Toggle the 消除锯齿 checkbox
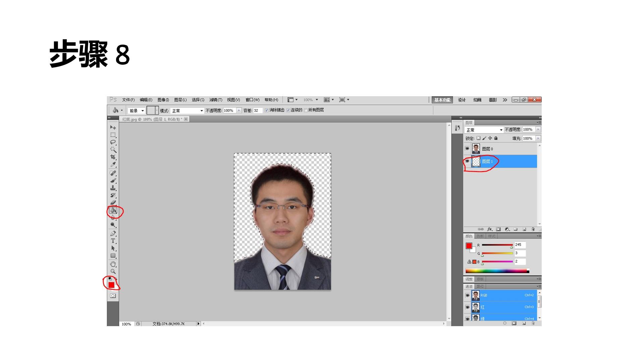Viewport: 644px width, 362px height. (x=267, y=110)
